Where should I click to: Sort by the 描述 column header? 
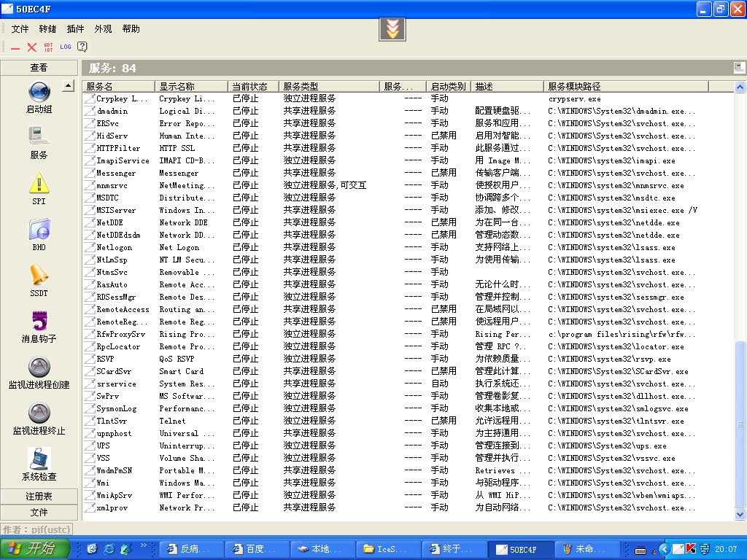tap(507, 86)
